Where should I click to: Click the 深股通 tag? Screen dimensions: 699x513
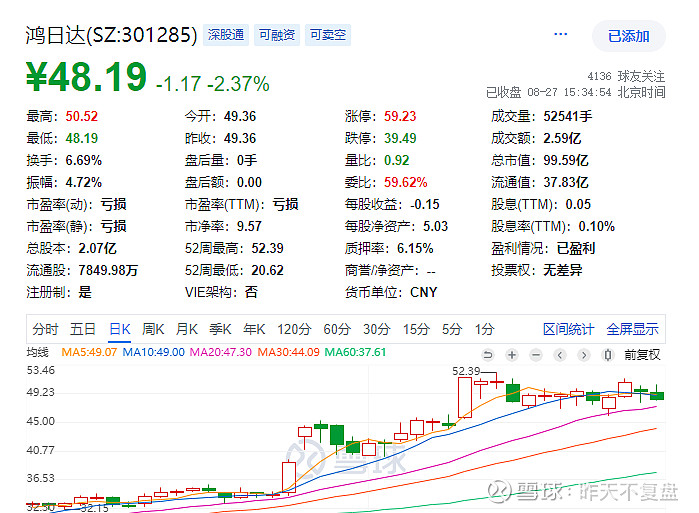point(226,35)
